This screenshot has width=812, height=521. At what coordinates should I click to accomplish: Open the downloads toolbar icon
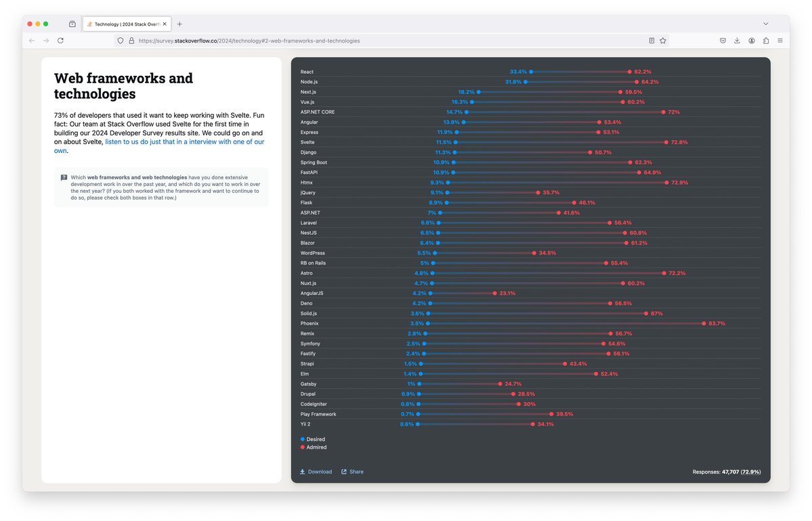(x=737, y=41)
